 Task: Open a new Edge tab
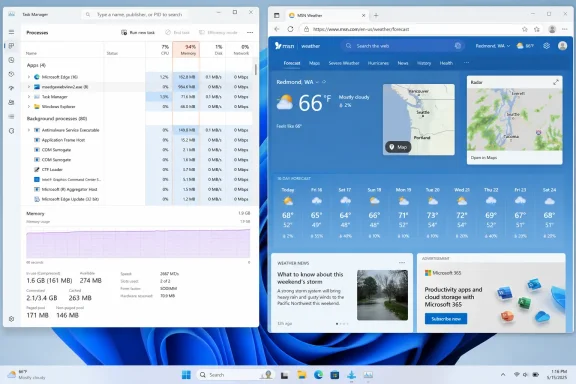pyautogui.click(x=376, y=15)
